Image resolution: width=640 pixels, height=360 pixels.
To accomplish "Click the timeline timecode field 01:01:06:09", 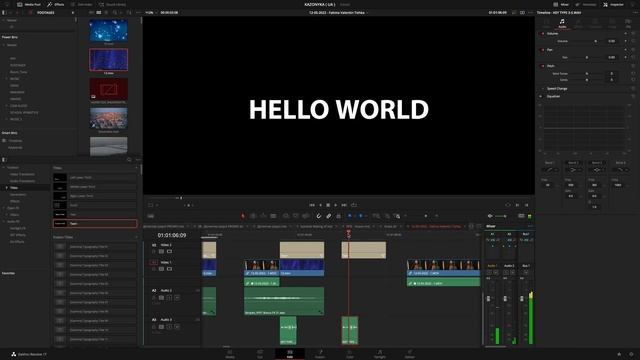I will click(172, 236).
